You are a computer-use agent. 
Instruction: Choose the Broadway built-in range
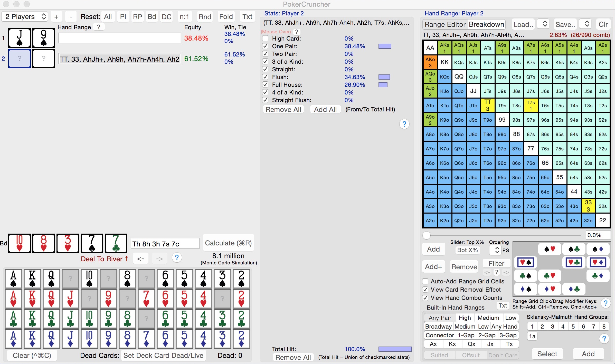tap(438, 327)
